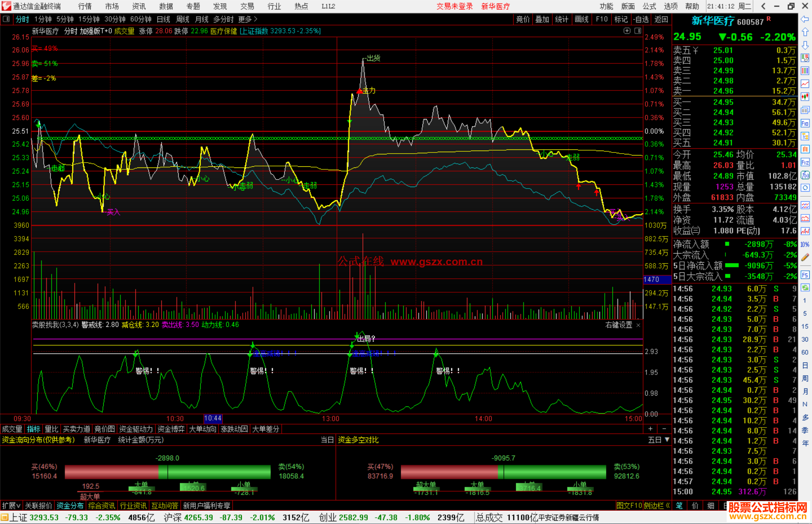
Task: Open the self-selected list icon with checkmark
Action: (x=805, y=58)
